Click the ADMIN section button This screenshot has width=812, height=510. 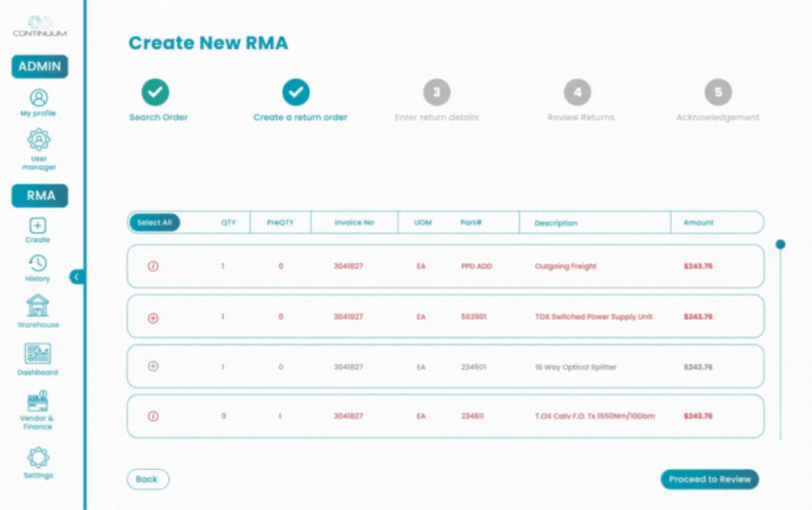40,66
